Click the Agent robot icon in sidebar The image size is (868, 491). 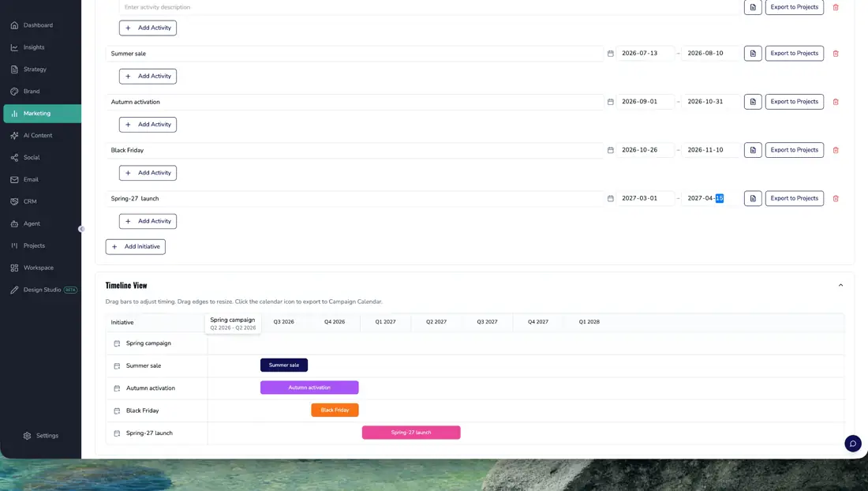click(x=14, y=223)
